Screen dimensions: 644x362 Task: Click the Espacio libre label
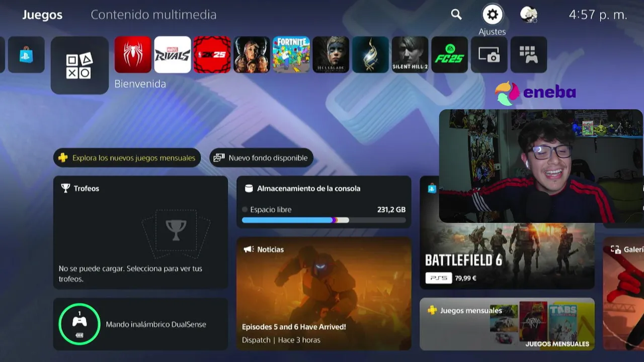(x=271, y=210)
